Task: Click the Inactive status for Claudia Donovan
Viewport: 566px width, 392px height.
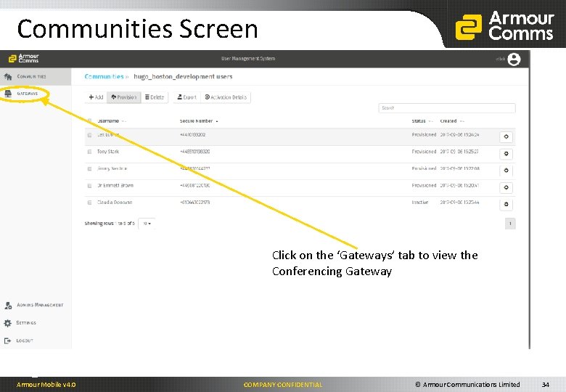Action: click(x=420, y=203)
